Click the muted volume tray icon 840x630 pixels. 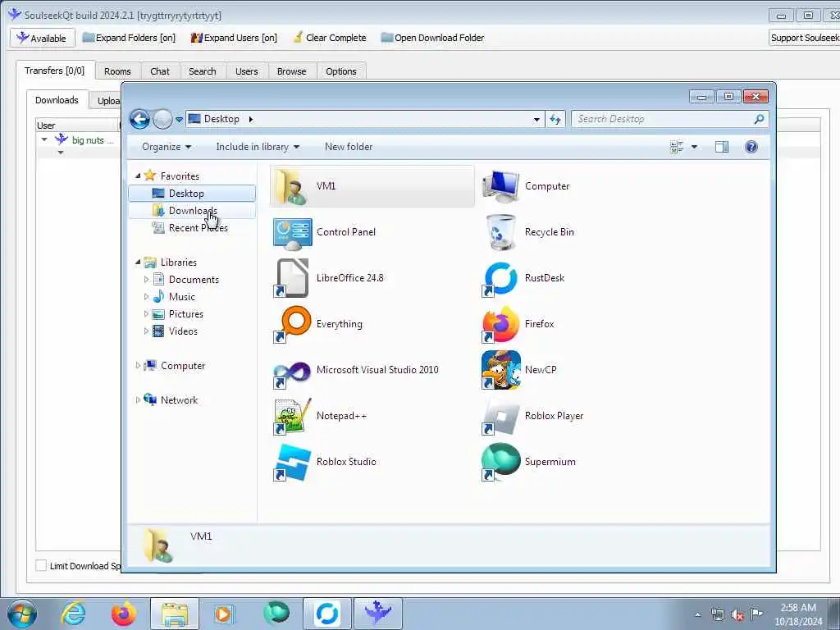pyautogui.click(x=737, y=614)
